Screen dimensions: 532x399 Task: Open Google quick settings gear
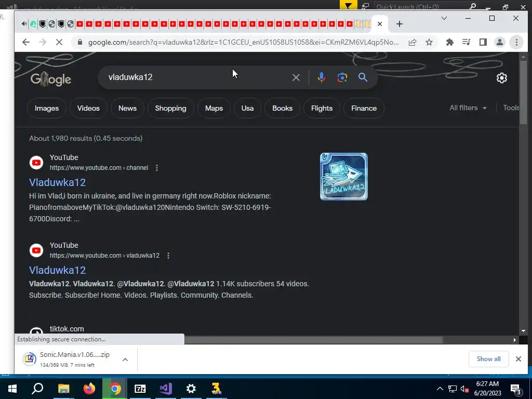click(502, 78)
